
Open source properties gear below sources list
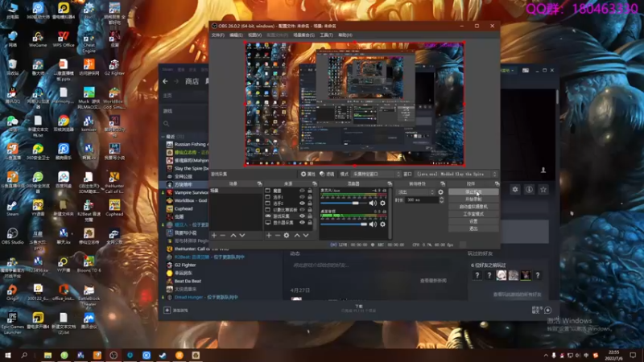287,235
